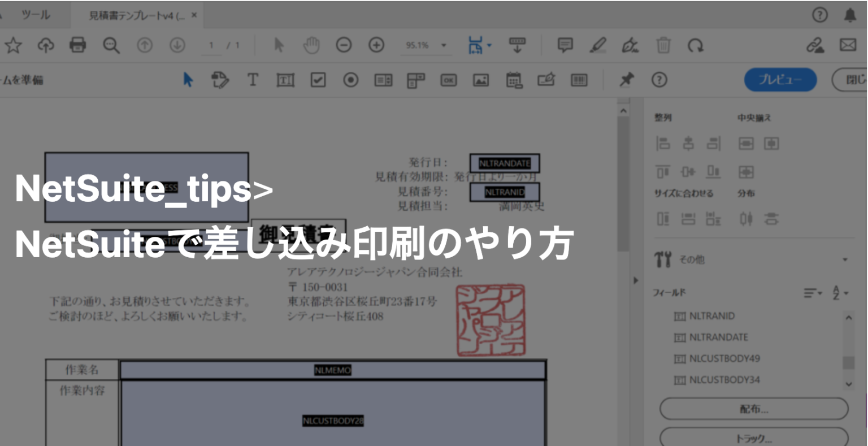The image size is (868, 446).
Task: Open the Add Comment tool
Action: coord(565,45)
